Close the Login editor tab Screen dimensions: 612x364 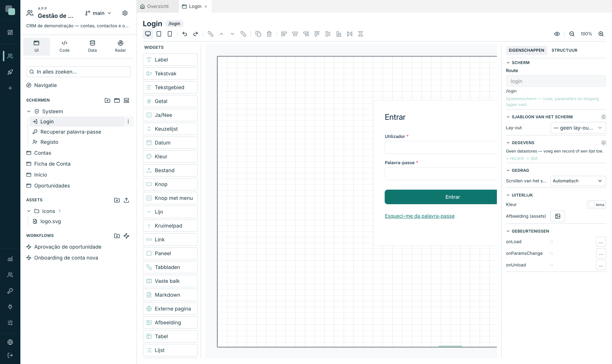coord(206,7)
